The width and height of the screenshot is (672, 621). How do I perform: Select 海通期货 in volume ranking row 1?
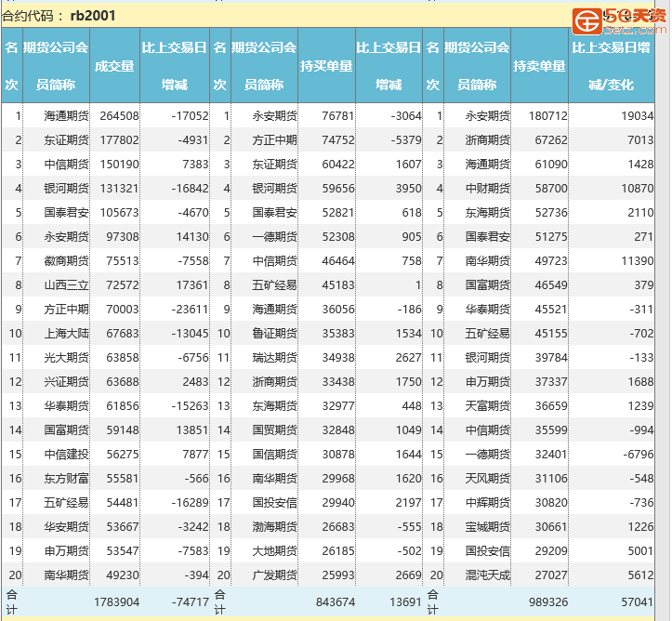tap(66, 115)
